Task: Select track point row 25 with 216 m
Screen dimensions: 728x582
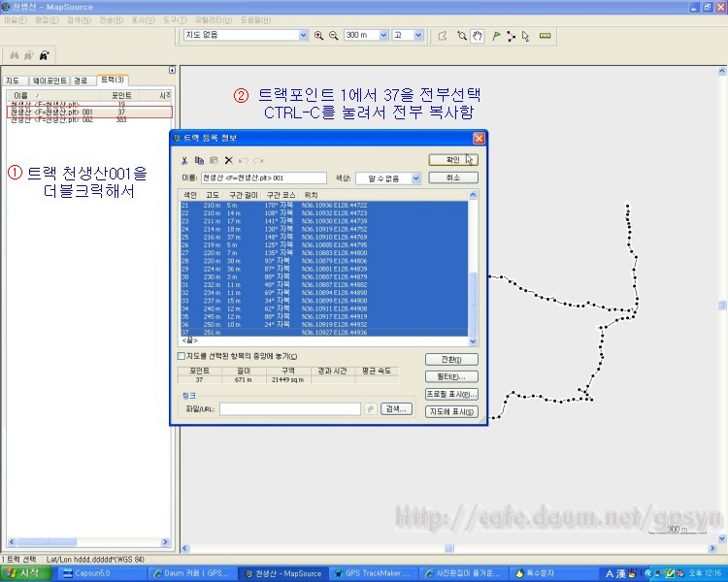Action: point(323,237)
